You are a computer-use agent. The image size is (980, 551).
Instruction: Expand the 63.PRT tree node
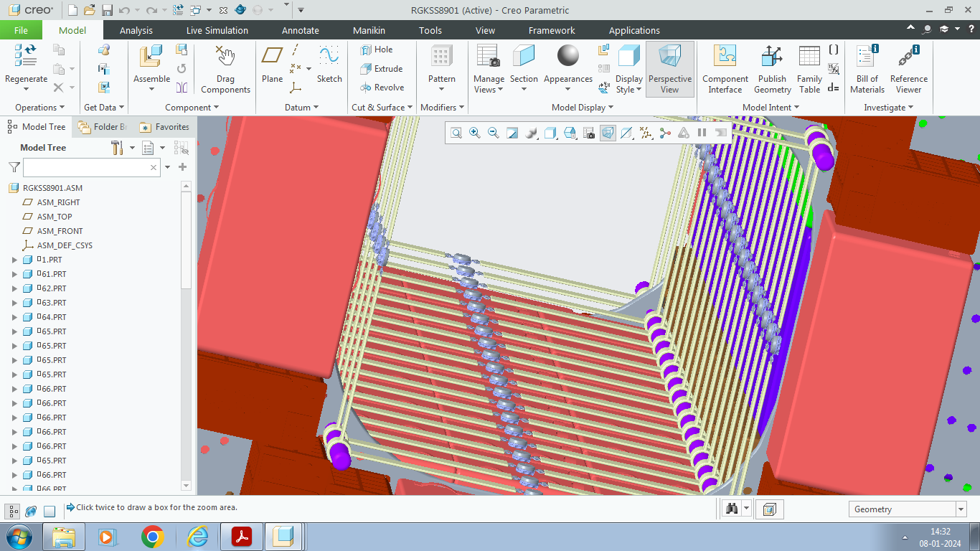(x=14, y=303)
